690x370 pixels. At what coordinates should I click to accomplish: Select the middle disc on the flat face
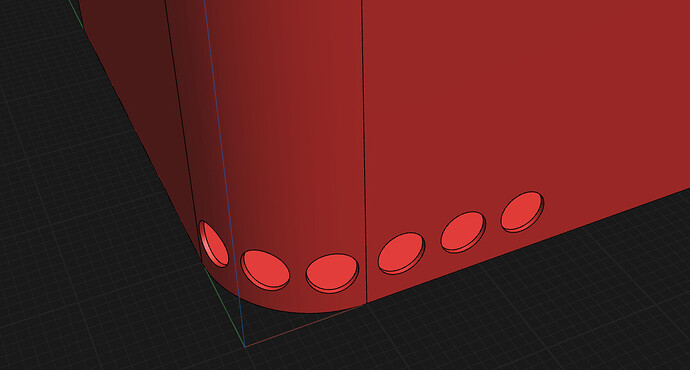click(x=463, y=232)
